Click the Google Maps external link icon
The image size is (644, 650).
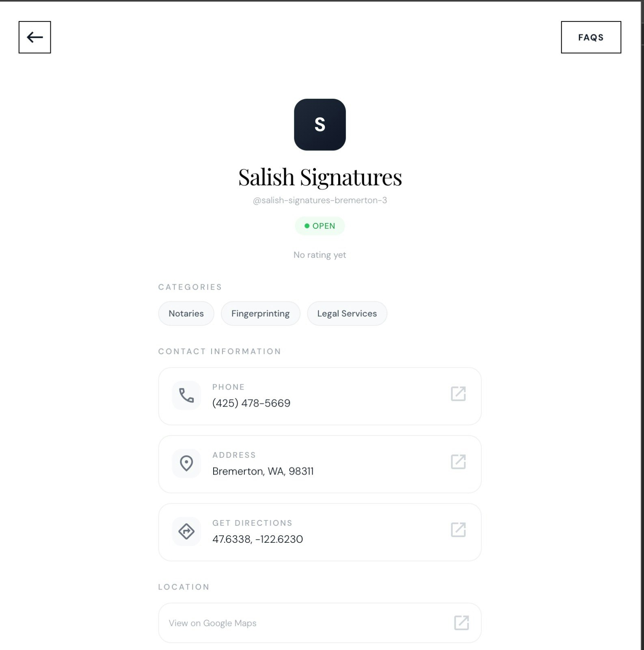tap(461, 623)
